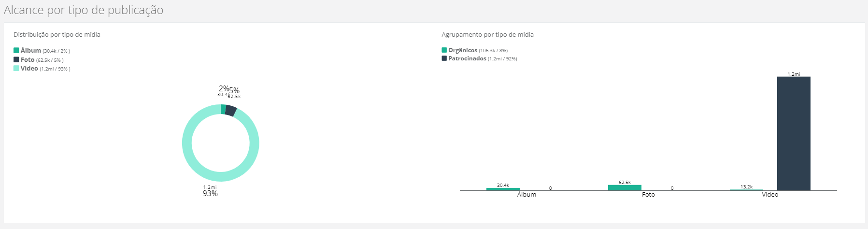Click the Álbum x-axis label under the bars
The height and width of the screenshot is (229, 868).
pos(526,195)
